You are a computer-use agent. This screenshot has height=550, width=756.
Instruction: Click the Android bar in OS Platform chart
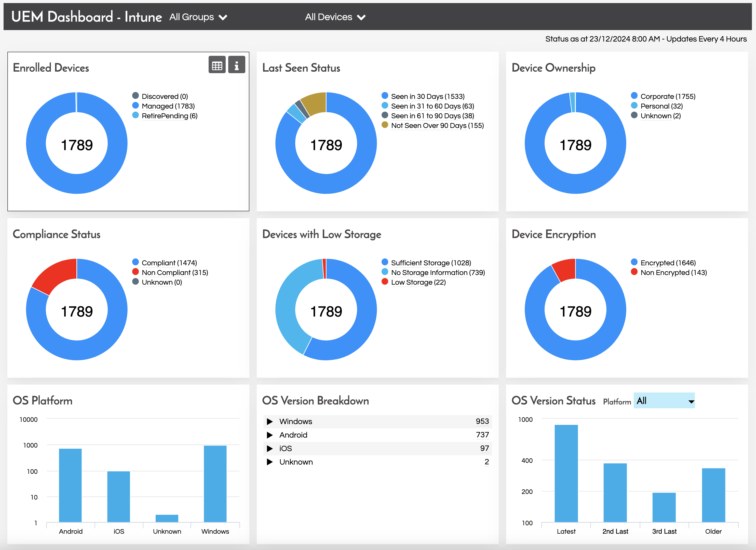point(70,485)
